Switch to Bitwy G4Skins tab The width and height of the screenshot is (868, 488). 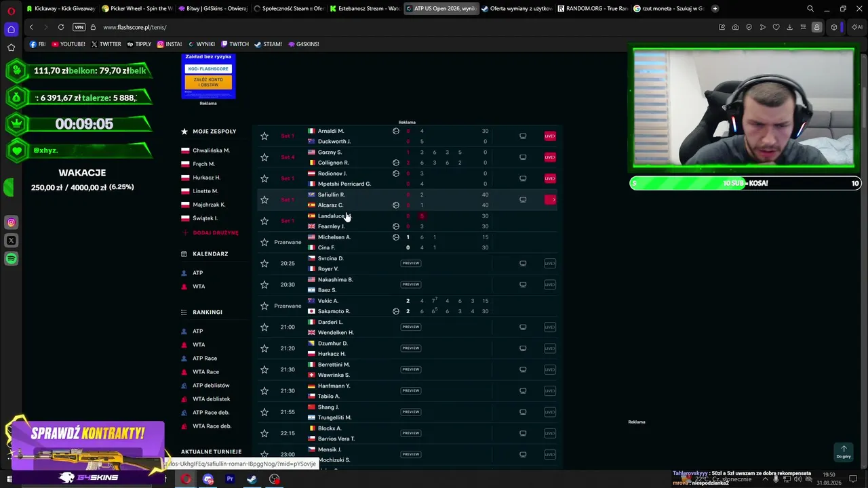[x=214, y=9]
